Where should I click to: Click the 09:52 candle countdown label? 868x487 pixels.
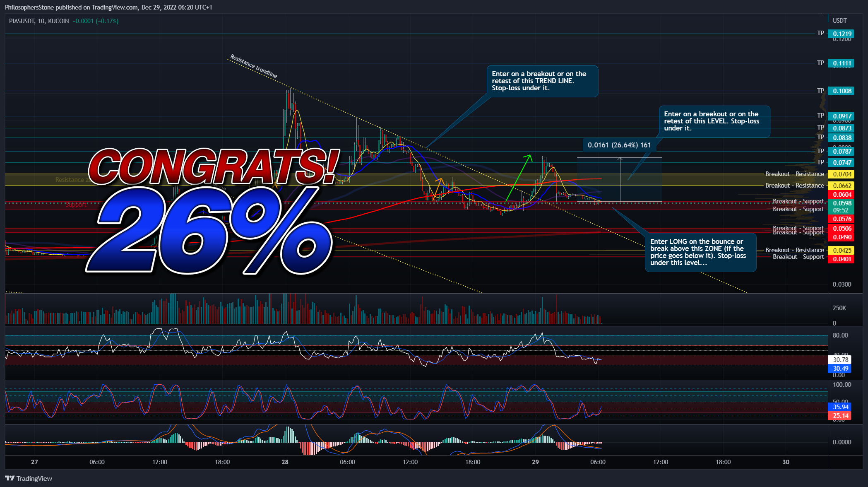coord(841,210)
